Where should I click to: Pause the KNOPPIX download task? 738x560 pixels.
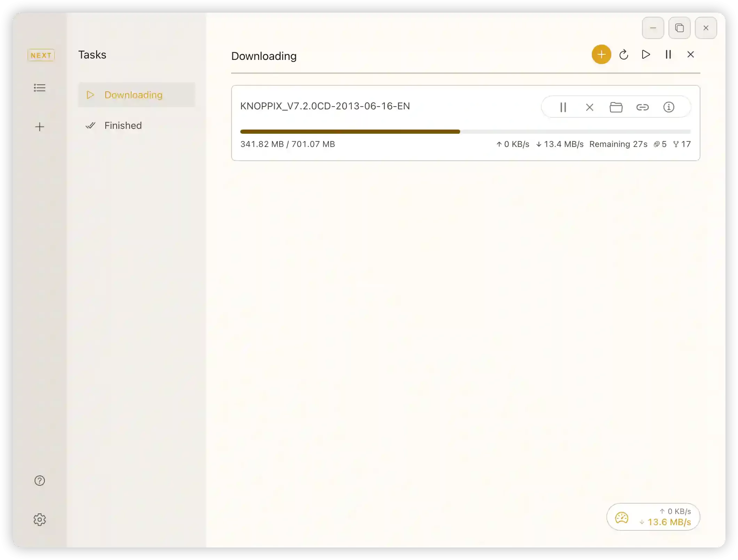[x=563, y=107]
